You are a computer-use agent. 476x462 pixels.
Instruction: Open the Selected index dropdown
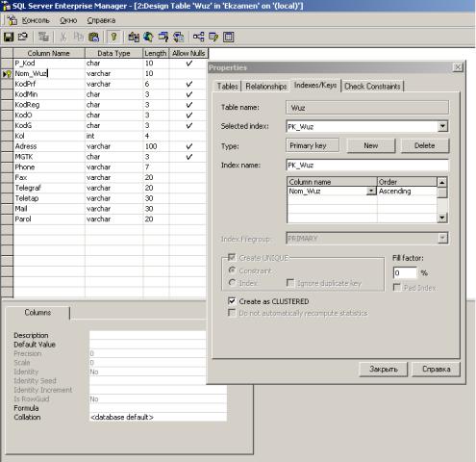[442, 126]
